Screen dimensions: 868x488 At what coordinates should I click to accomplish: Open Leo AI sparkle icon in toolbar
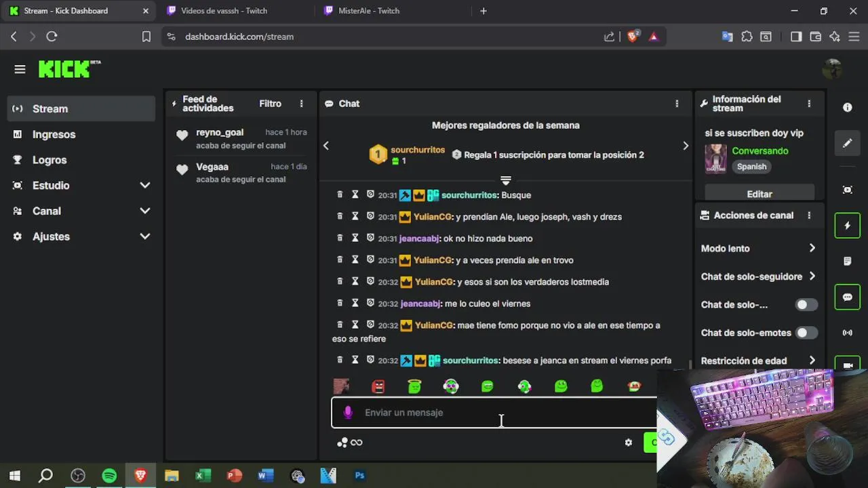tap(835, 37)
